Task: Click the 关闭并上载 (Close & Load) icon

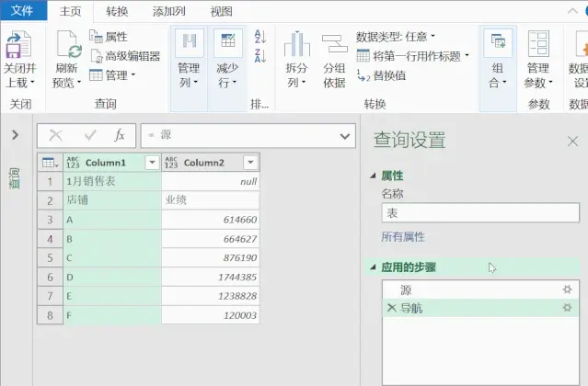Action: tap(18, 44)
